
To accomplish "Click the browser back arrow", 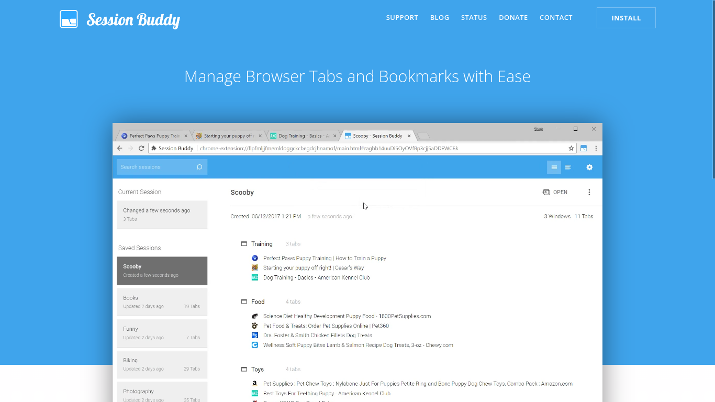I will (120, 148).
